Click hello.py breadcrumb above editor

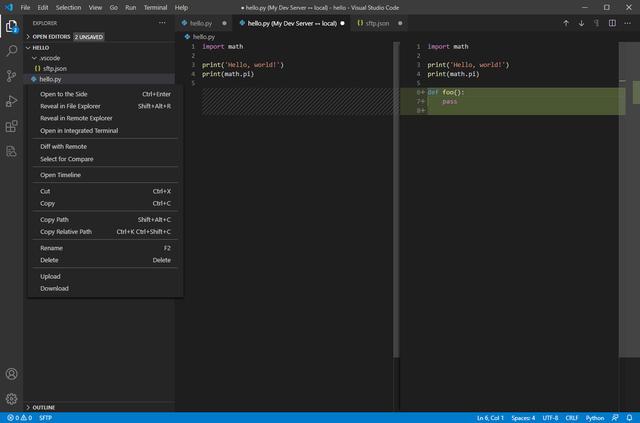click(203, 37)
